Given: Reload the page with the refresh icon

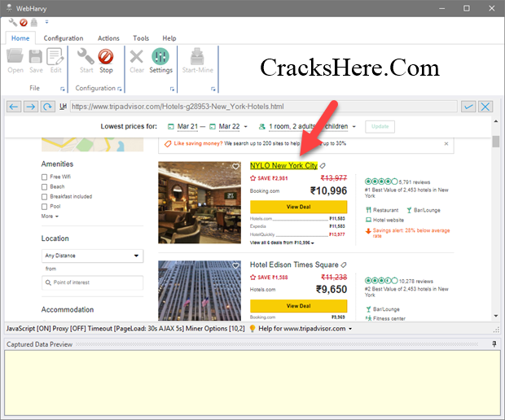Looking at the screenshot, I should pyautogui.click(x=48, y=107).
